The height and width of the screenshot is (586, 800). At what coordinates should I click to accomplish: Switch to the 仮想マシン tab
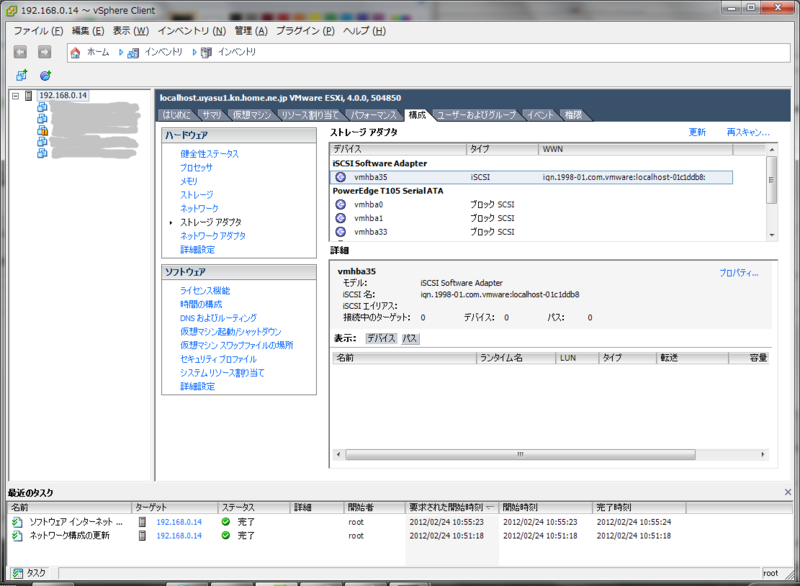[x=252, y=115]
